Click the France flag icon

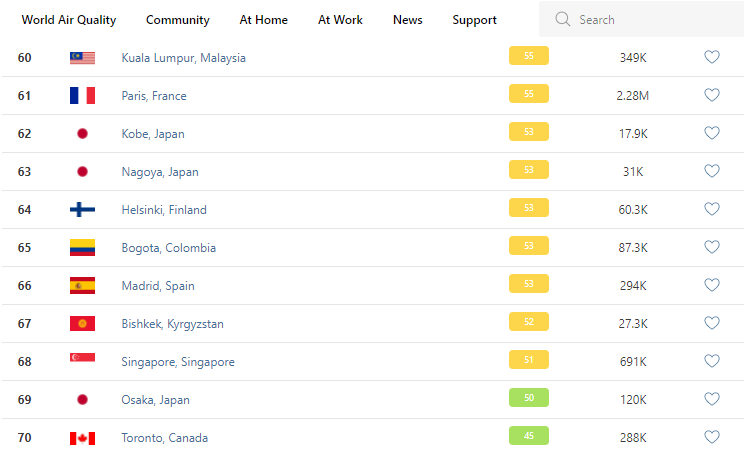tap(82, 96)
